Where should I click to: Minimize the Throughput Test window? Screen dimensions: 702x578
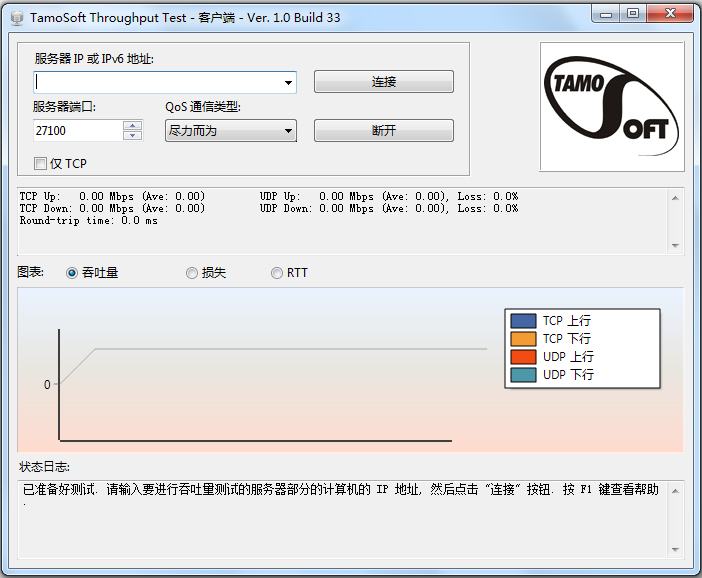[606, 14]
